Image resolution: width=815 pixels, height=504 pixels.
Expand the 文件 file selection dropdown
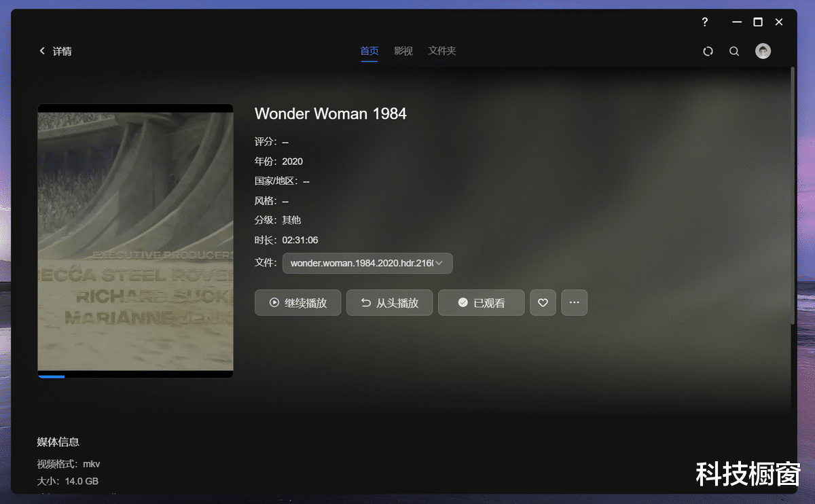point(367,263)
